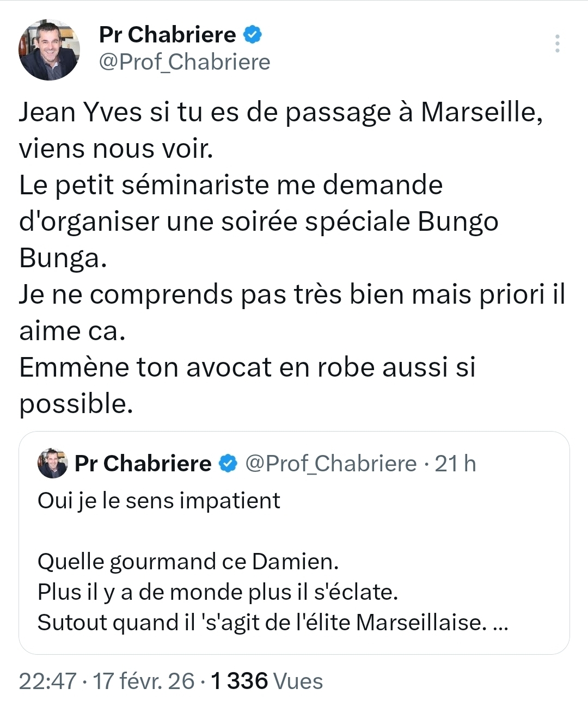Click the main tweet author's profile photo
This screenshot has height=707, width=588.
click(x=50, y=50)
